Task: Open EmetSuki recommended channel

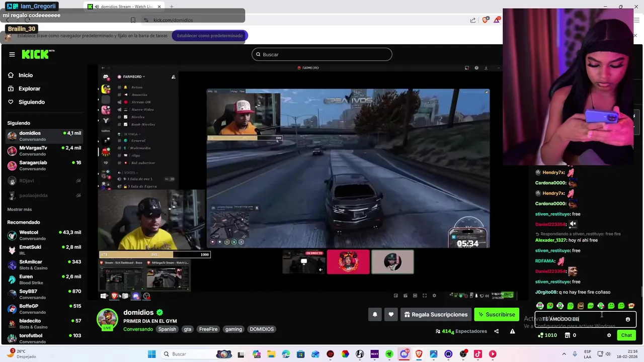Action: [x=44, y=250]
